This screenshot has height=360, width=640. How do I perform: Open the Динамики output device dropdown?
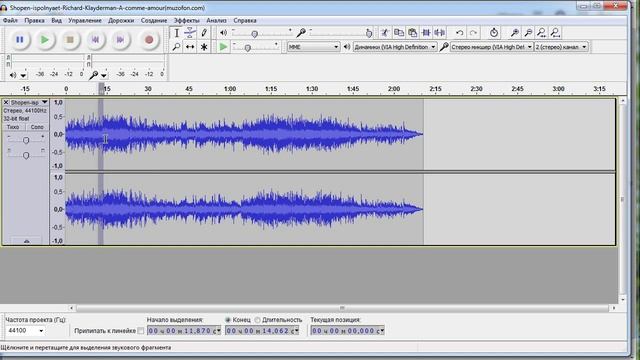395,47
